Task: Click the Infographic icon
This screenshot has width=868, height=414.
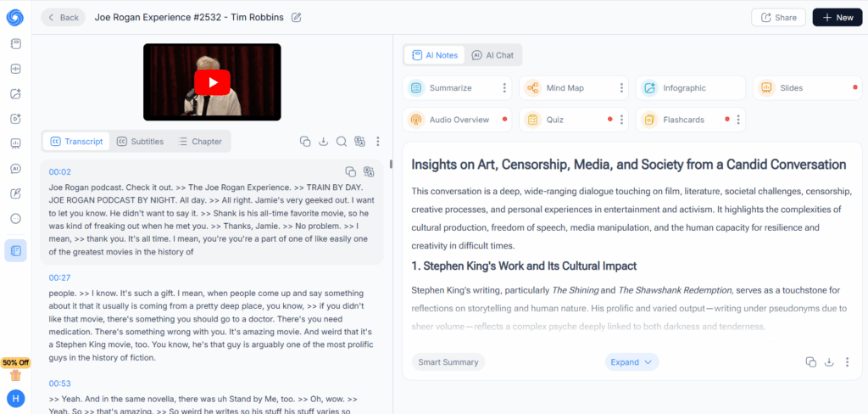Action: tap(650, 87)
